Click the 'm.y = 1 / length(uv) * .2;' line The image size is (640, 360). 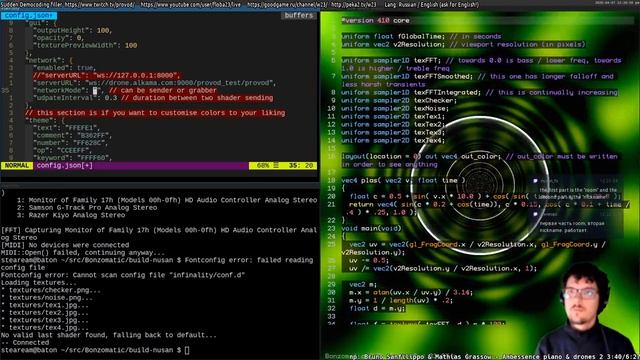tap(401, 300)
